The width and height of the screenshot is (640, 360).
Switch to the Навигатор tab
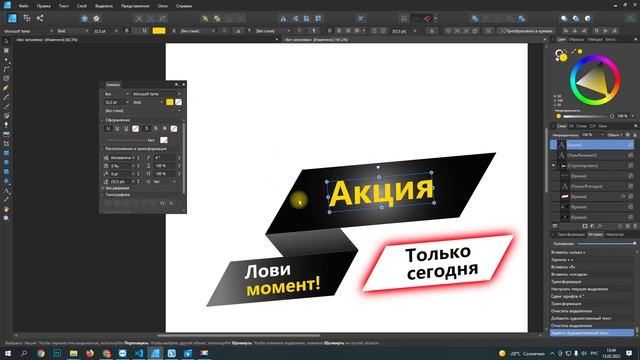[615, 234]
